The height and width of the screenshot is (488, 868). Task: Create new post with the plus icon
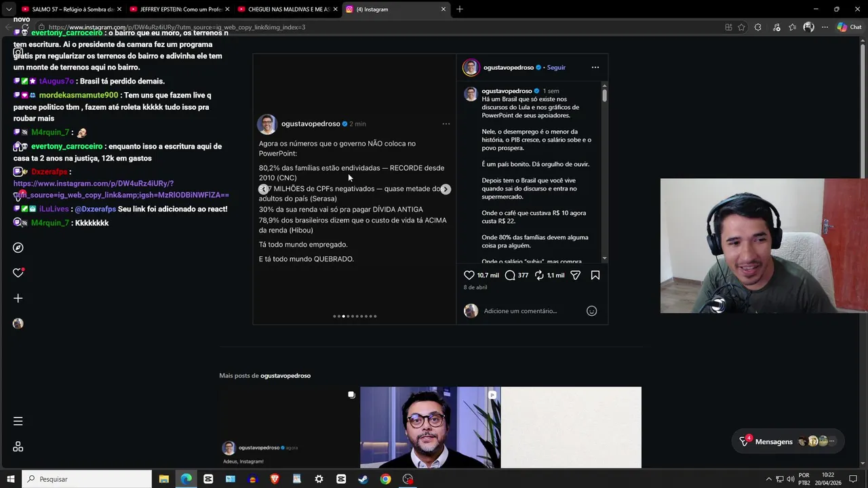[x=18, y=298]
